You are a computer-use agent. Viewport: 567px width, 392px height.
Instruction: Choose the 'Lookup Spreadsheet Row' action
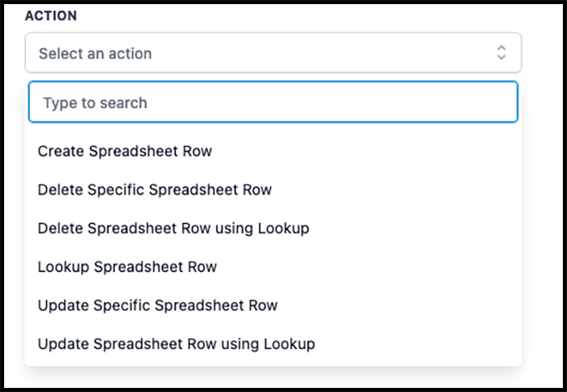[273, 267]
